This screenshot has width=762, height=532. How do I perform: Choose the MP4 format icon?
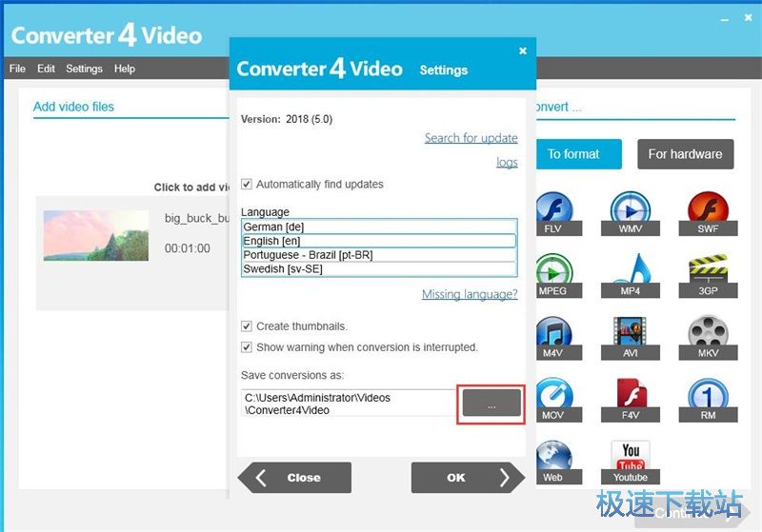click(631, 276)
